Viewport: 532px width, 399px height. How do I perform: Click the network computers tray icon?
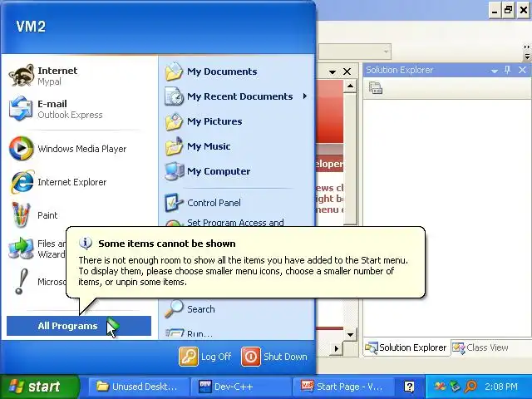(x=455, y=387)
